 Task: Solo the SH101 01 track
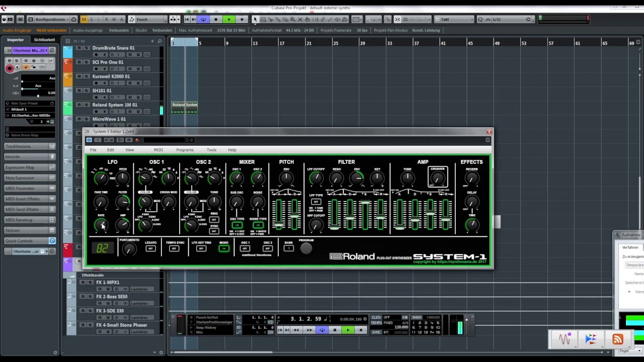click(86, 90)
